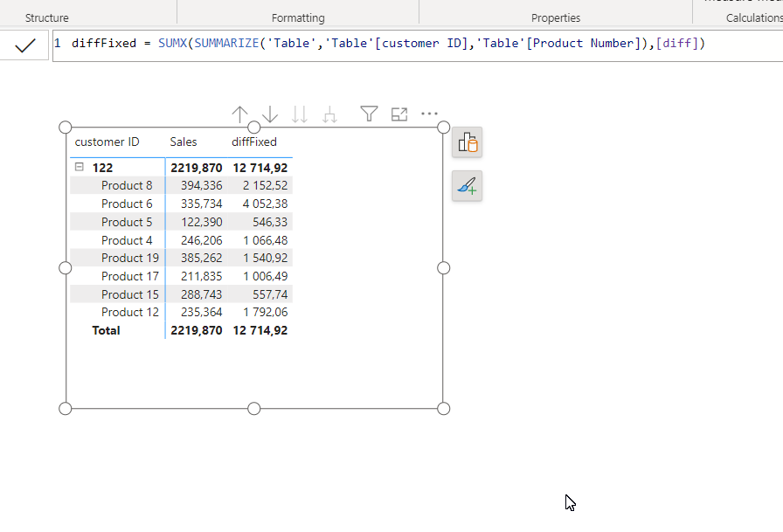Select the Product 15 row label
783x532 pixels.
[130, 295]
